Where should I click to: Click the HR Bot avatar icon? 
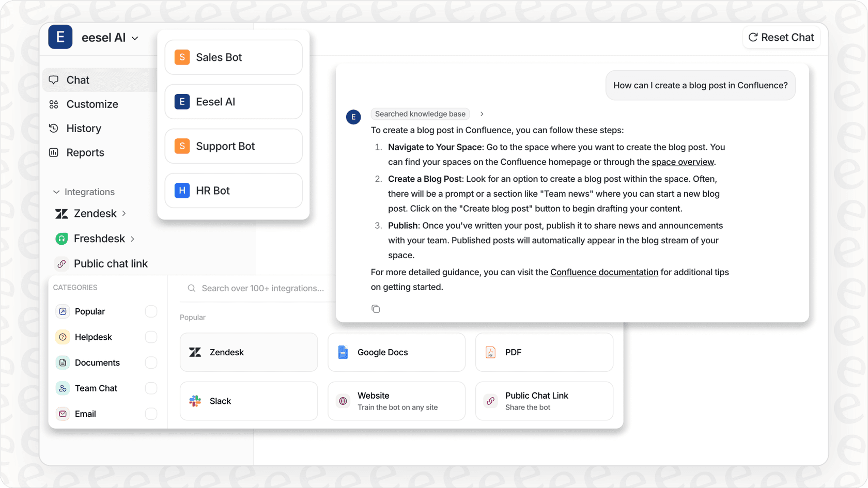pos(181,191)
